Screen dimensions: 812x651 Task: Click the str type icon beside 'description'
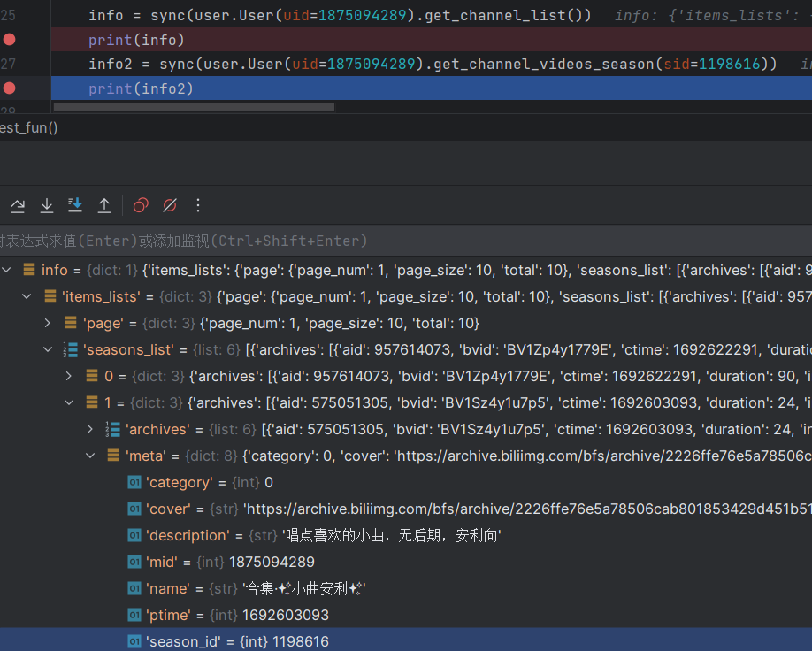[x=134, y=535]
